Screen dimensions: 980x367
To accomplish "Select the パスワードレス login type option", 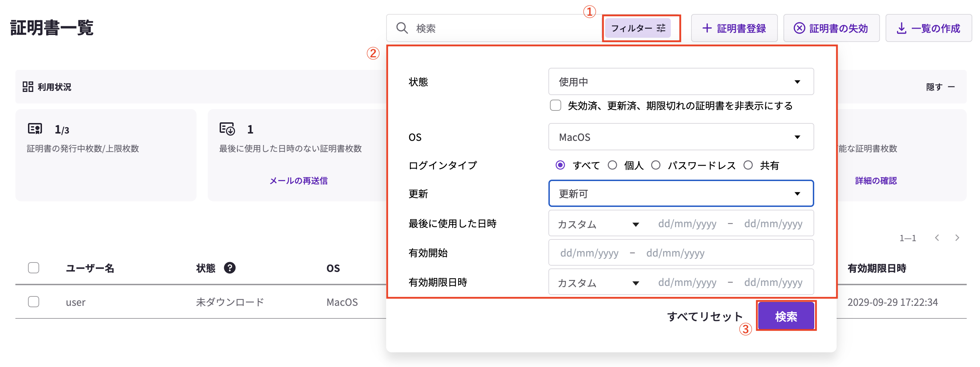I will coord(655,165).
